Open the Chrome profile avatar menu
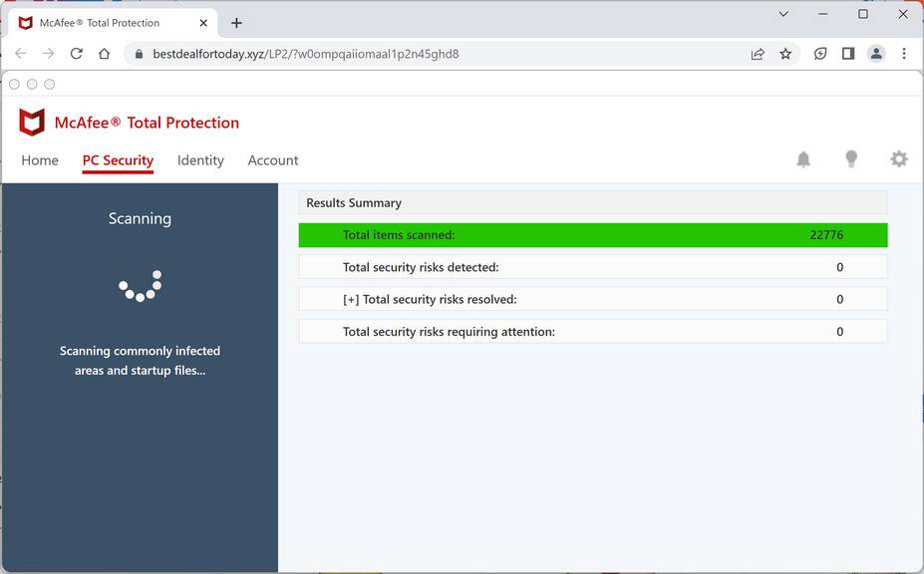Viewport: 924px width, 574px height. pos(876,54)
